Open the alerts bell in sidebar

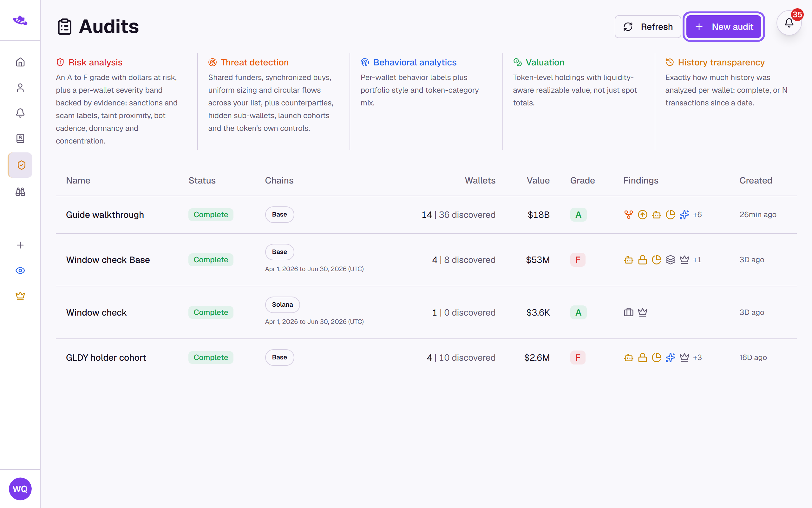click(20, 113)
